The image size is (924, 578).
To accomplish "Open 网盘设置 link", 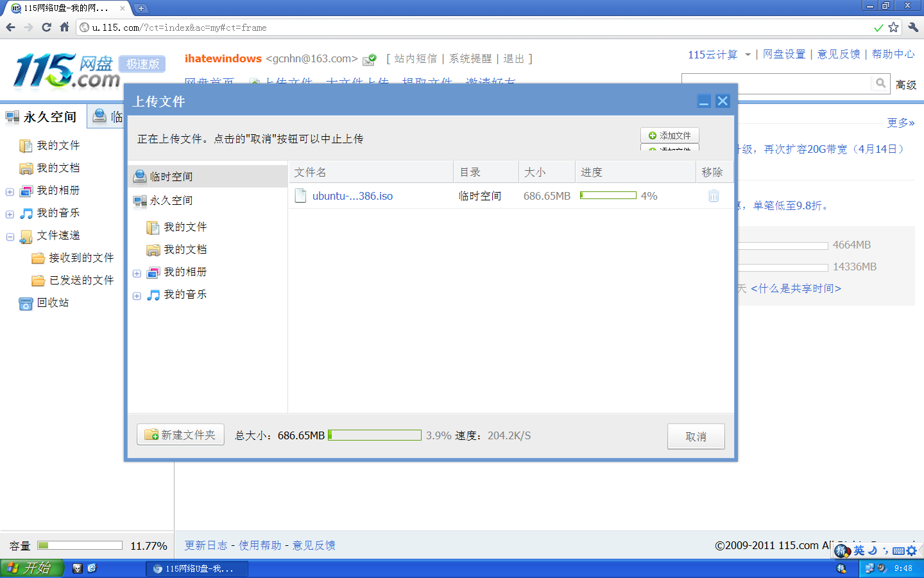I will (x=783, y=55).
